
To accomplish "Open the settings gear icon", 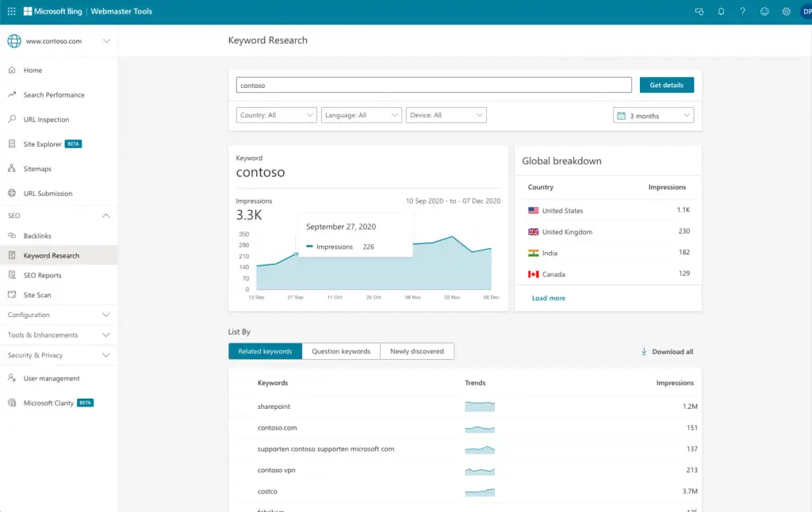I will click(786, 11).
